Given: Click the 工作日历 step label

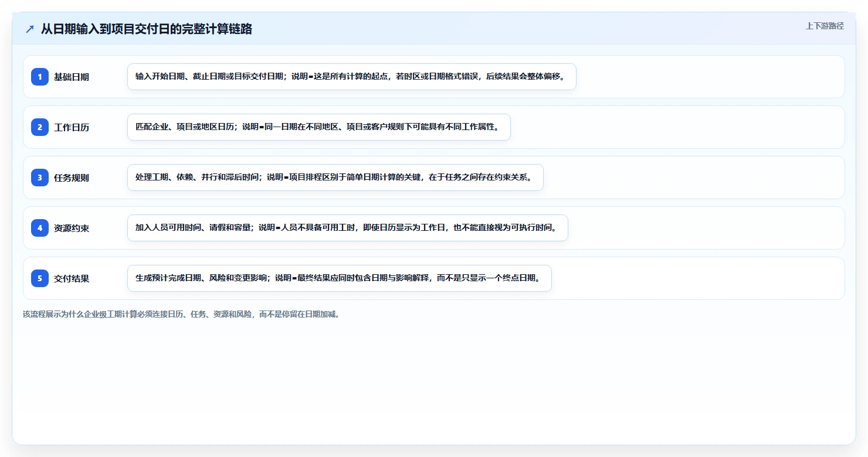Looking at the screenshot, I should [x=72, y=127].
